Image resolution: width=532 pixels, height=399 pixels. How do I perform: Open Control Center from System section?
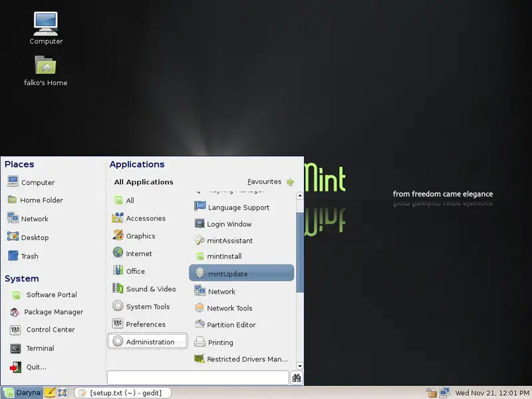coord(42,329)
